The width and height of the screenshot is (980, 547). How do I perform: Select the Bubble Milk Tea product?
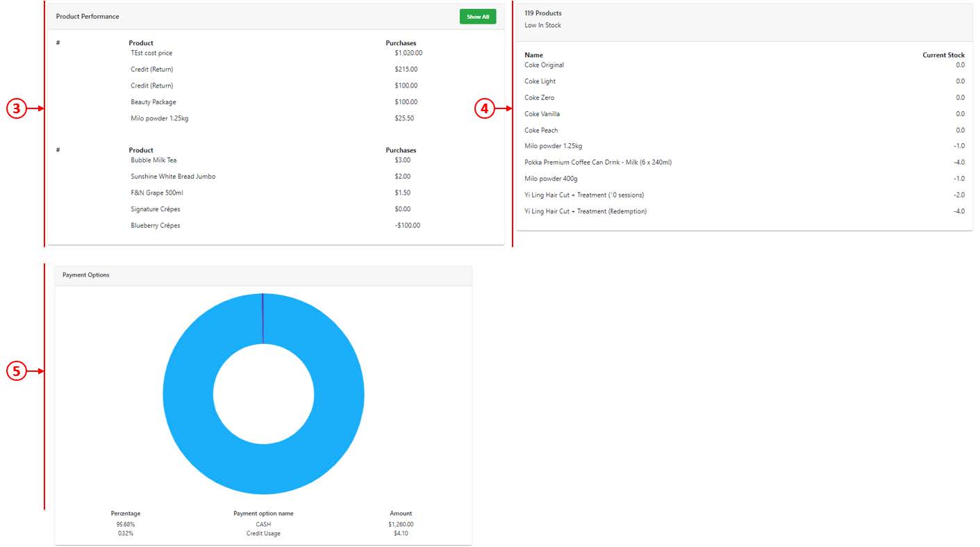[x=153, y=160]
